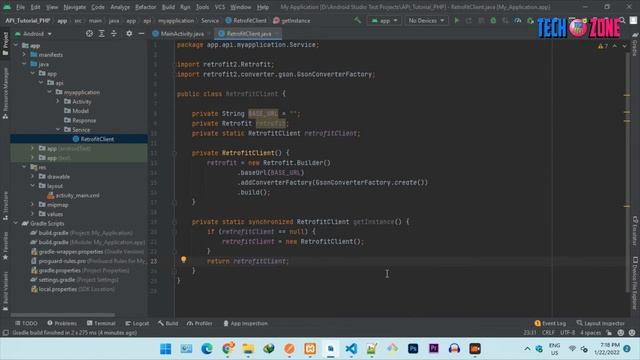Click the Collapse All icon in Project panel

pyautogui.click(x=114, y=33)
